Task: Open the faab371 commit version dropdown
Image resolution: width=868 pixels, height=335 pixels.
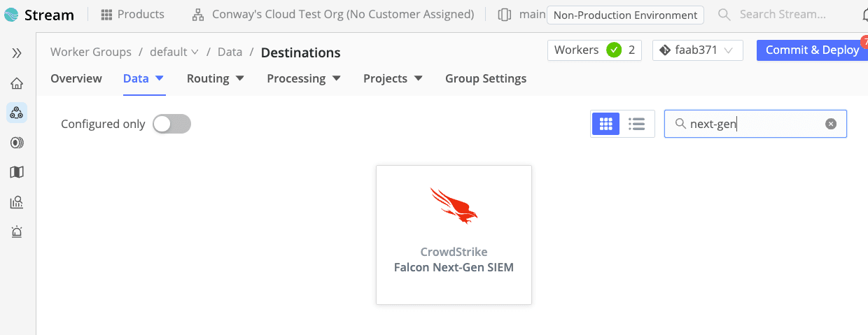Action: 697,50
